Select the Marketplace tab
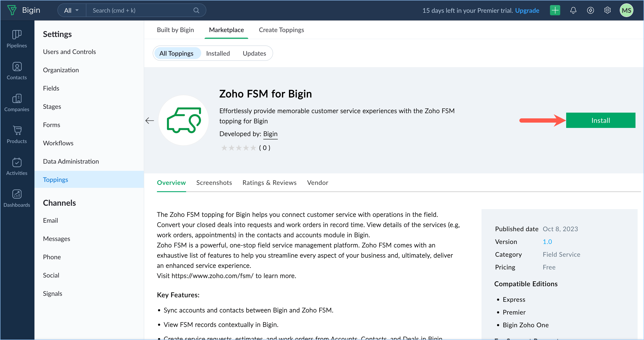Screen dimensions: 644x340 click(226, 30)
